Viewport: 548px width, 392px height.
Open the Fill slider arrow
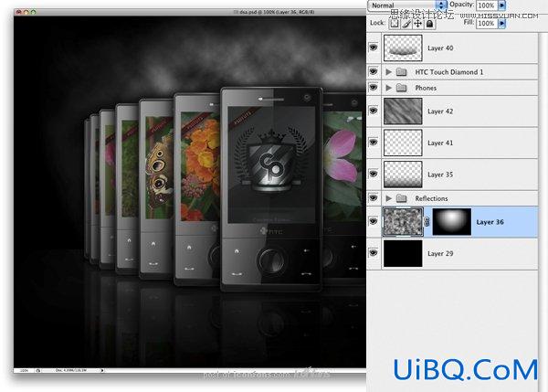point(502,24)
